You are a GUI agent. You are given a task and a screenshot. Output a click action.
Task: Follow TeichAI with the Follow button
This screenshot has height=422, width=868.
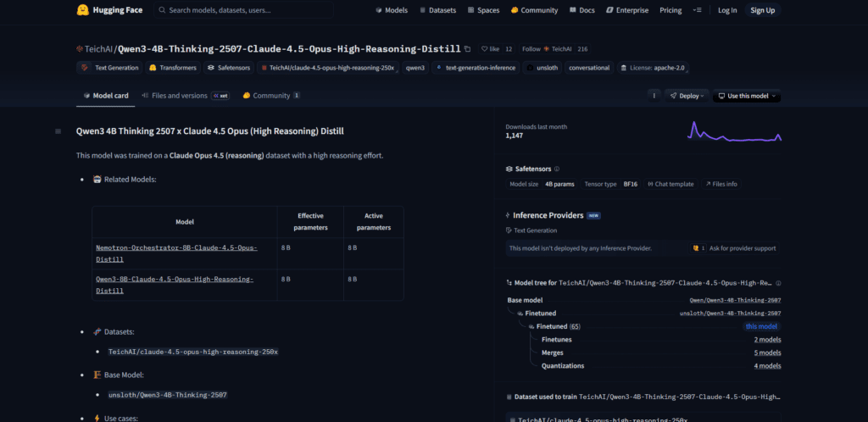[547, 48]
